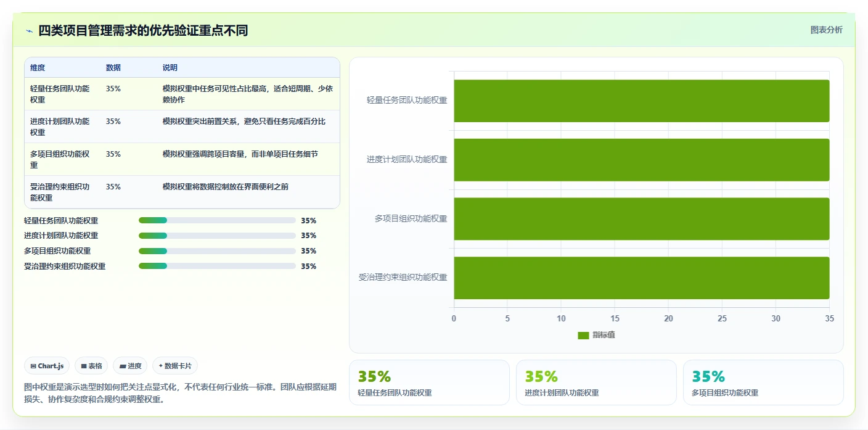Click chart bar for 进度计划团队功能权重
Screen dimensions: 868x430
(x=642, y=160)
